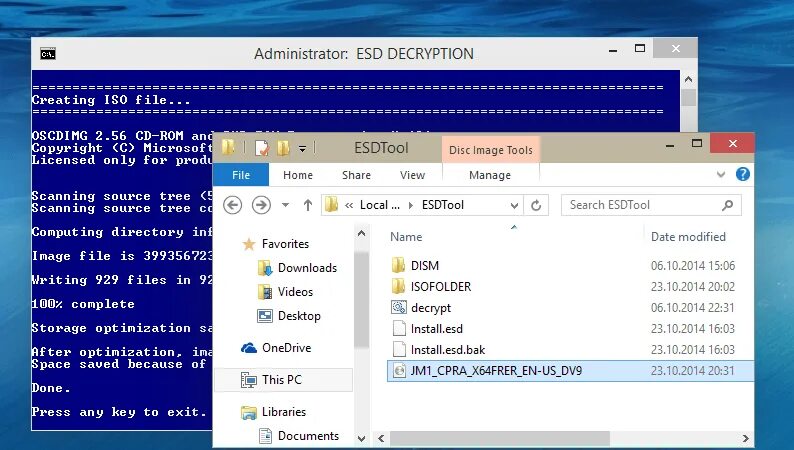Click the 06.10.2014 15:06 date cell
Image resolution: width=794 pixels, height=450 pixels.
(x=692, y=266)
